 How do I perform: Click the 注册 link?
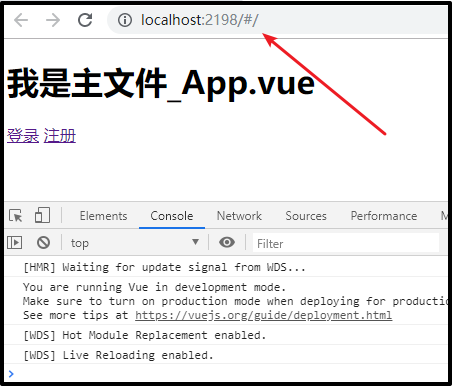click(x=60, y=136)
